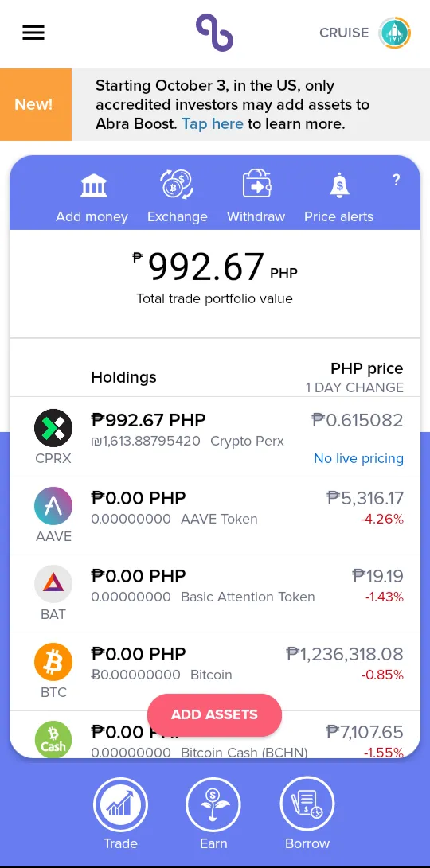The width and height of the screenshot is (430, 868).
Task: Open the Crypto Perx holdings row
Action: pyautogui.click(x=215, y=438)
